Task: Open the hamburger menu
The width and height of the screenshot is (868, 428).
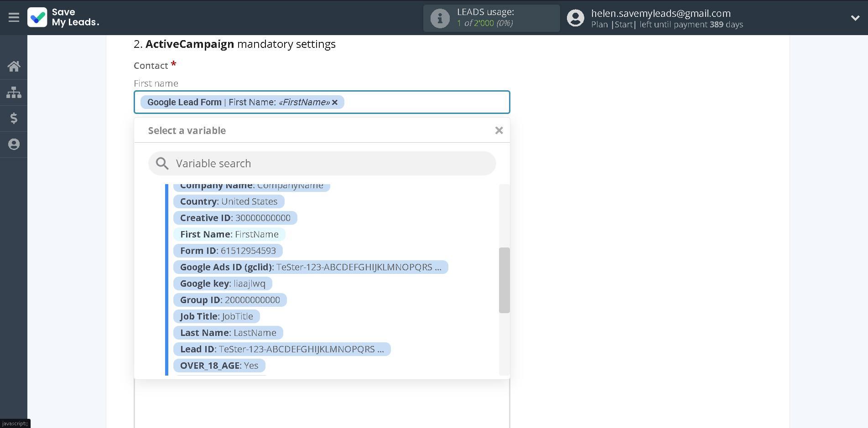Action: (14, 17)
